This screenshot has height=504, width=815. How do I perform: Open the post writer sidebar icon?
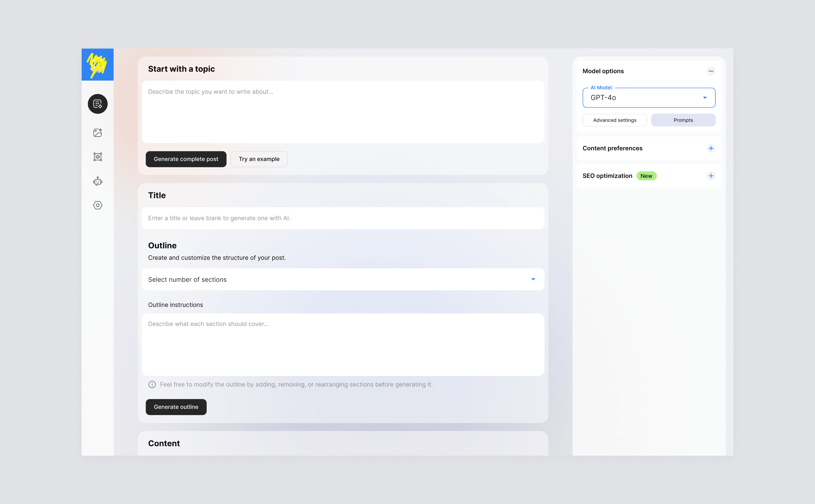[x=97, y=104]
